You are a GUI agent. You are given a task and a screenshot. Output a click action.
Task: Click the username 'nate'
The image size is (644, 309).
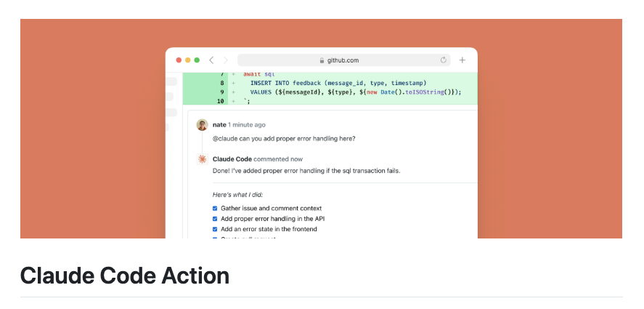[x=219, y=124]
